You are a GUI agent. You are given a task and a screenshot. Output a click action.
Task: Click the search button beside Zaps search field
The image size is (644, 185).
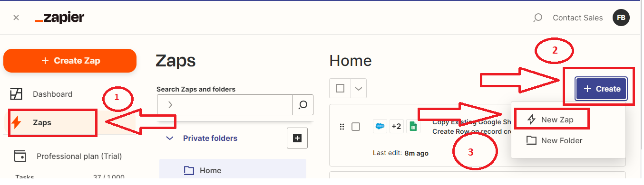point(303,105)
